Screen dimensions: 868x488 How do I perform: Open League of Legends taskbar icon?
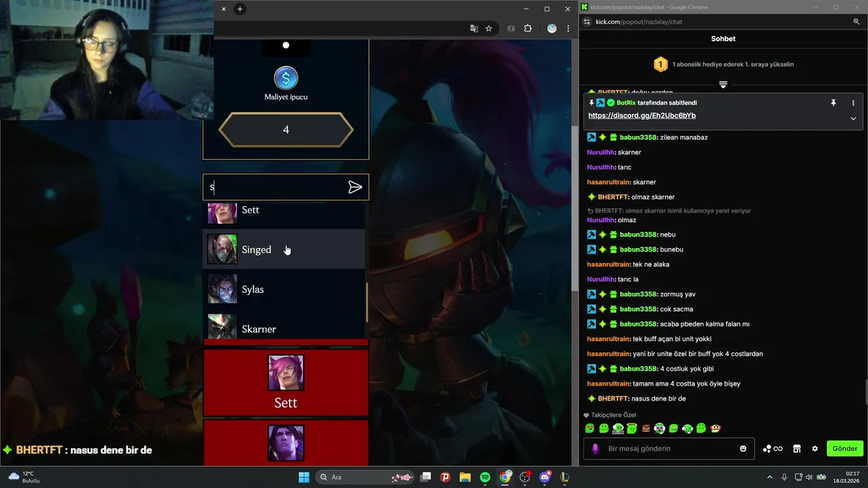click(564, 477)
